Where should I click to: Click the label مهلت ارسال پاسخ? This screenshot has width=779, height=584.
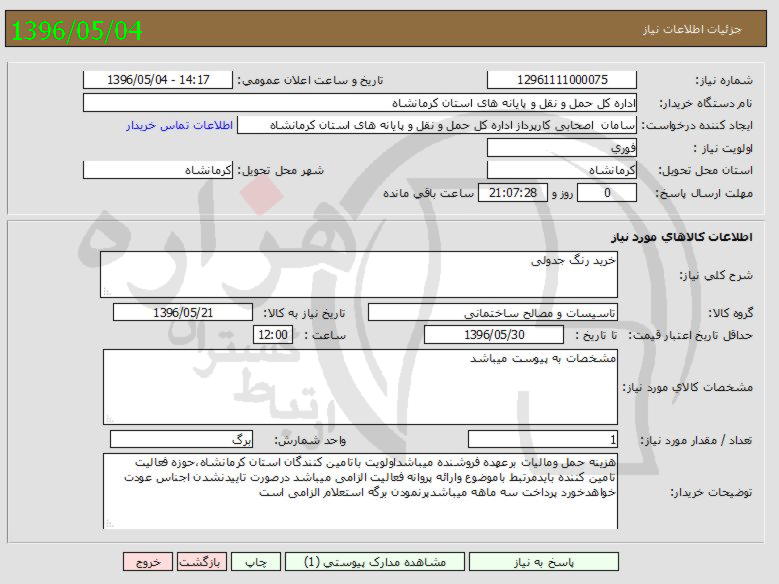[704, 193]
